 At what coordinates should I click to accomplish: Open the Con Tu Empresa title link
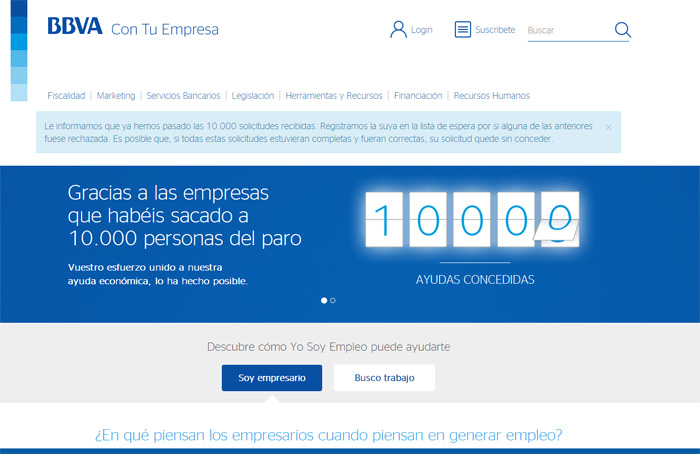tap(165, 29)
